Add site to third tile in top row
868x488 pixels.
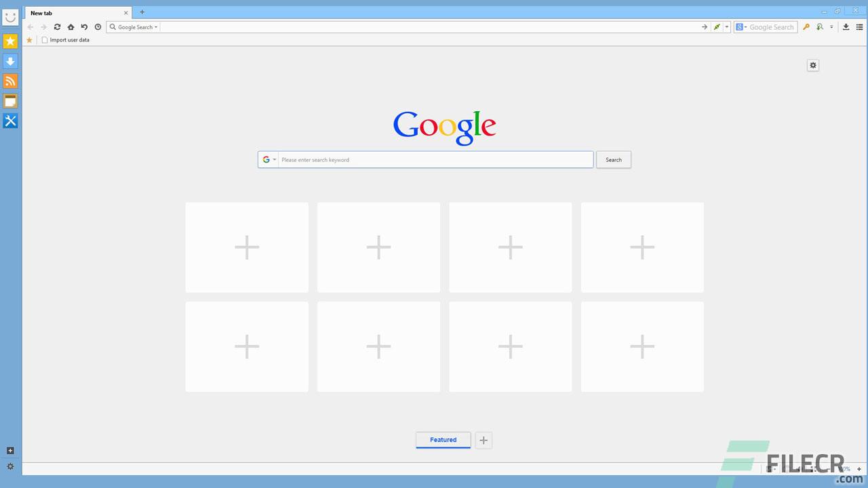point(510,247)
